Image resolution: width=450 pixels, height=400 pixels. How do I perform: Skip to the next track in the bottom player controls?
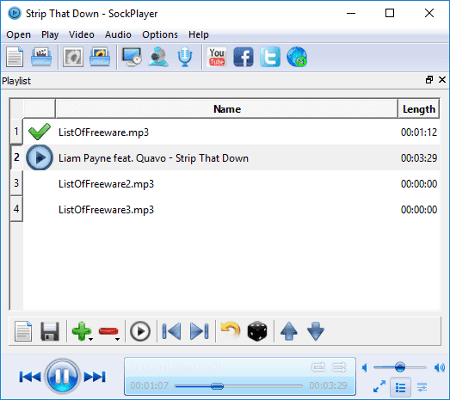tap(95, 377)
